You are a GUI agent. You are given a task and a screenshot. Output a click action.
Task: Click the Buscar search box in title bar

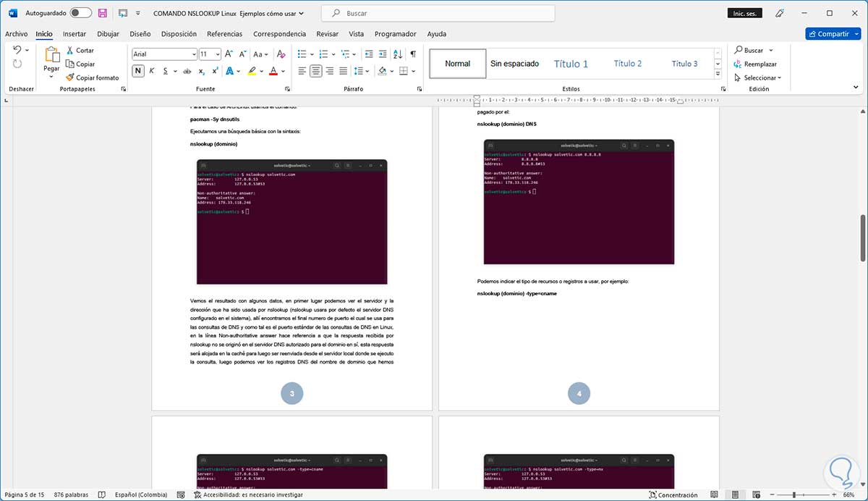[x=438, y=13]
